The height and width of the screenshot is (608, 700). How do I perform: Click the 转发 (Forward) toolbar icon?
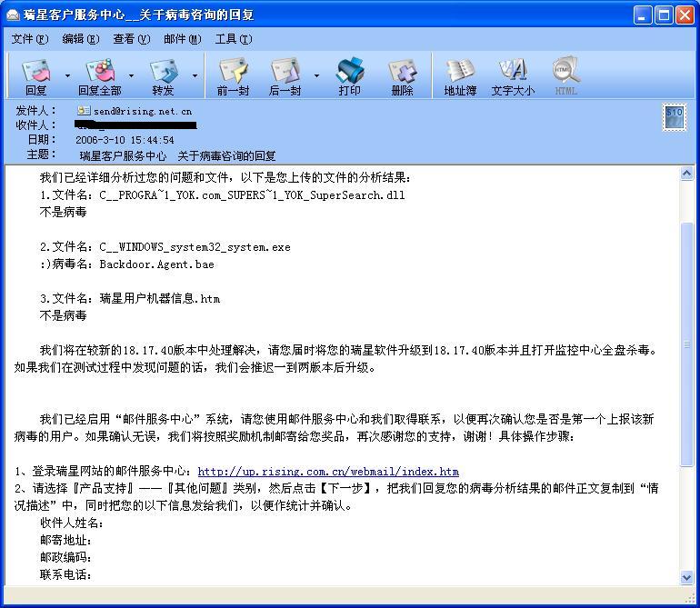[164, 76]
